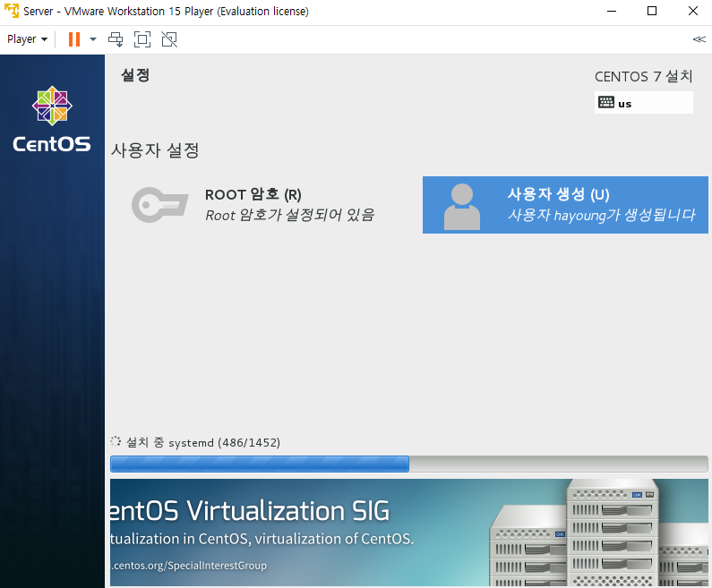Click the VMware icon in the title bar
Image resolution: width=712 pixels, height=588 pixels.
pos(12,11)
